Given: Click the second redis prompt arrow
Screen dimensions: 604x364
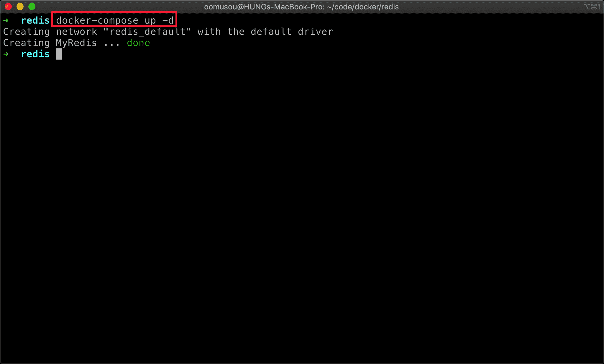Looking at the screenshot, I should click(x=6, y=54).
